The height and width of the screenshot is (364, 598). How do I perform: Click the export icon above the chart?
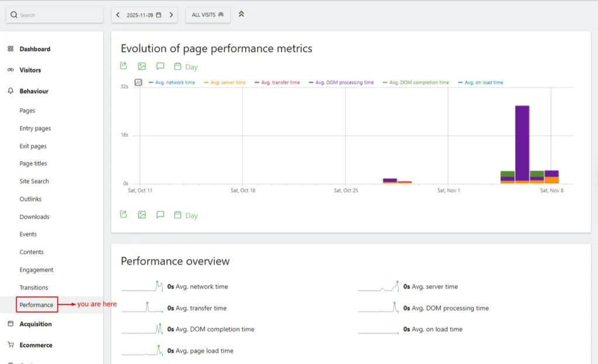pyautogui.click(x=124, y=66)
